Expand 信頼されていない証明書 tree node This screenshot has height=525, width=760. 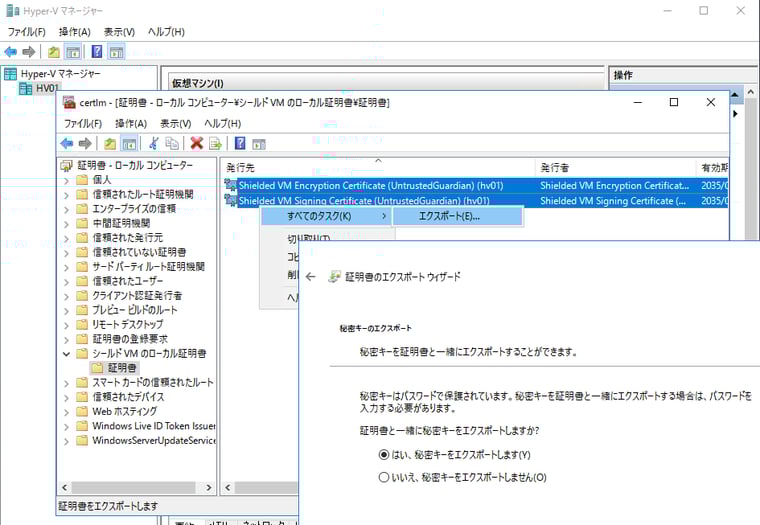(67, 253)
